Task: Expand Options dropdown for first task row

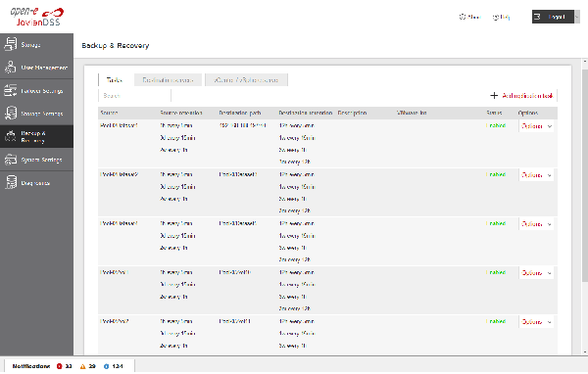Action: click(536, 126)
